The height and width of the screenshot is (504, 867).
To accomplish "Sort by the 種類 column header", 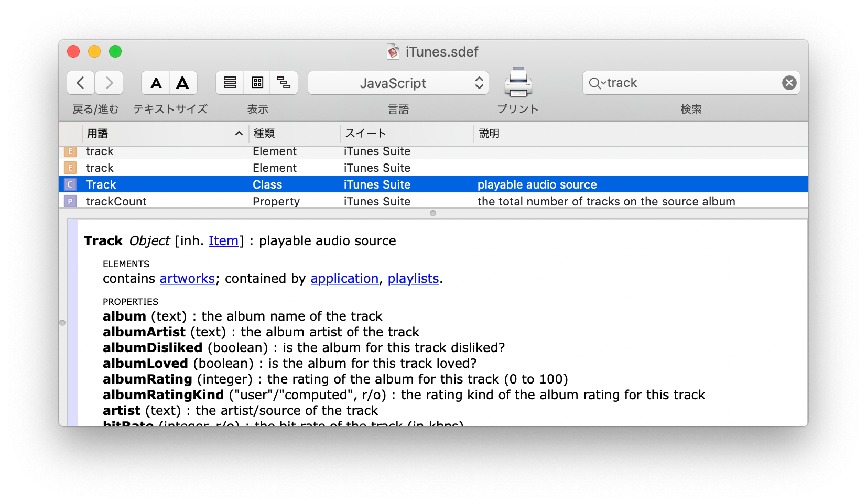I will point(295,134).
